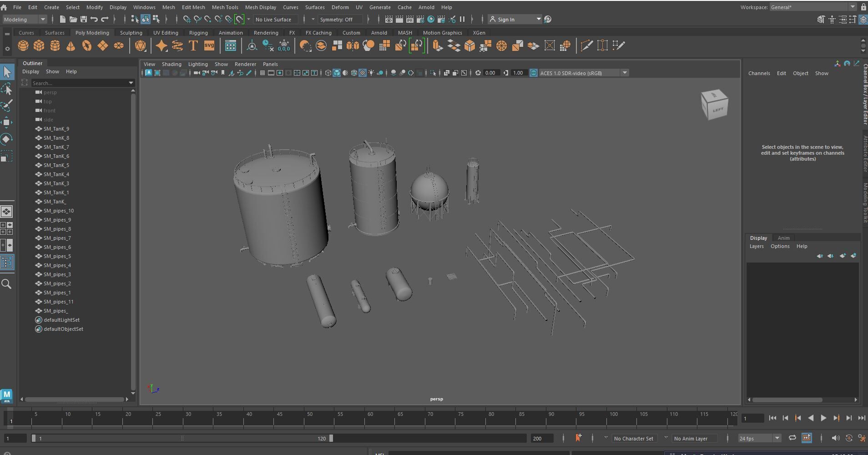Viewport: 868px width, 455px height.
Task: Activate the Select tool arrow
Action: 7,72
